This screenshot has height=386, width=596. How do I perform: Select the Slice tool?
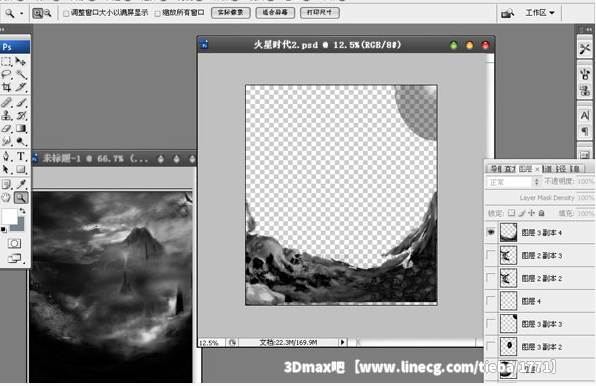(21, 87)
